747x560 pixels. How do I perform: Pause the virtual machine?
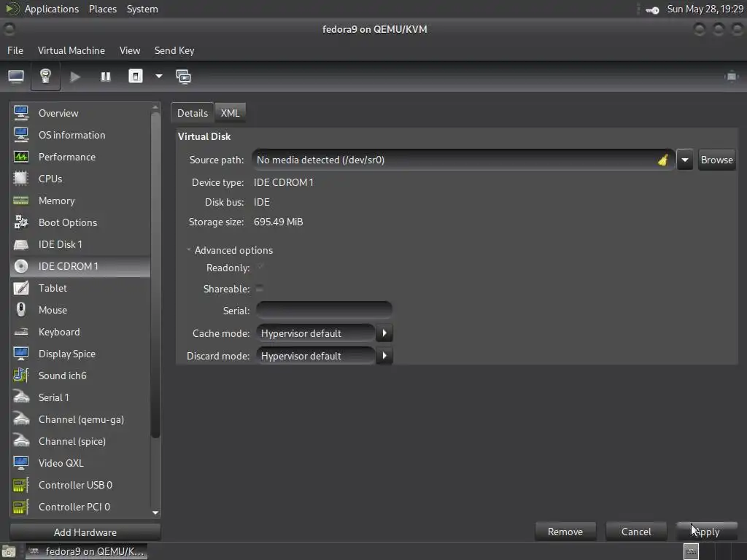(x=105, y=76)
